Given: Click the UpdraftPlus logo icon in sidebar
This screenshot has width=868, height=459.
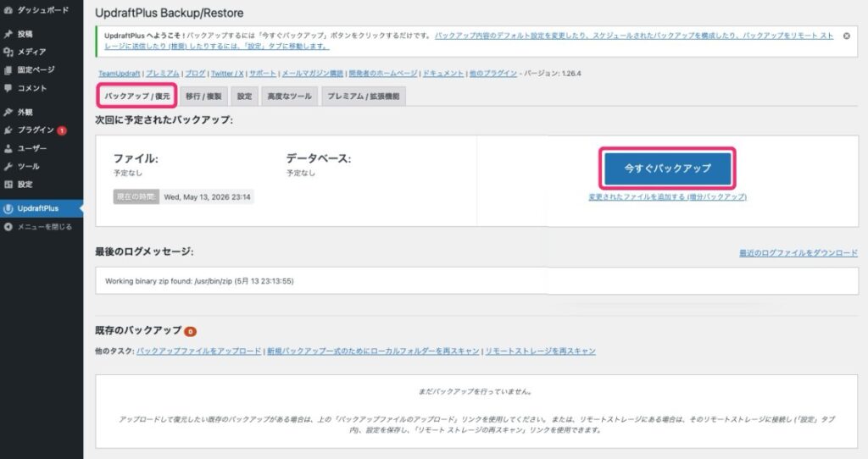Looking at the screenshot, I should 8,208.
